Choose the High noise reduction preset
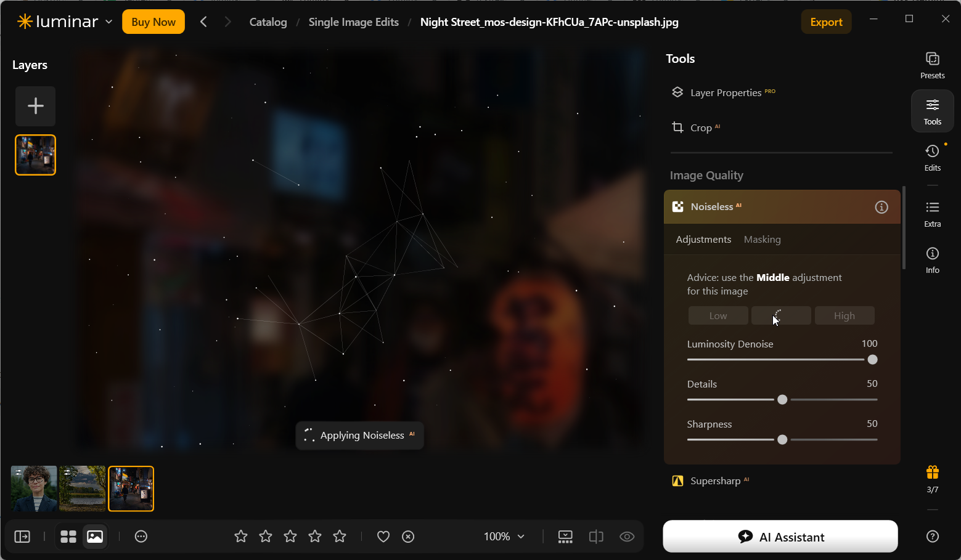961x560 pixels. pos(844,316)
